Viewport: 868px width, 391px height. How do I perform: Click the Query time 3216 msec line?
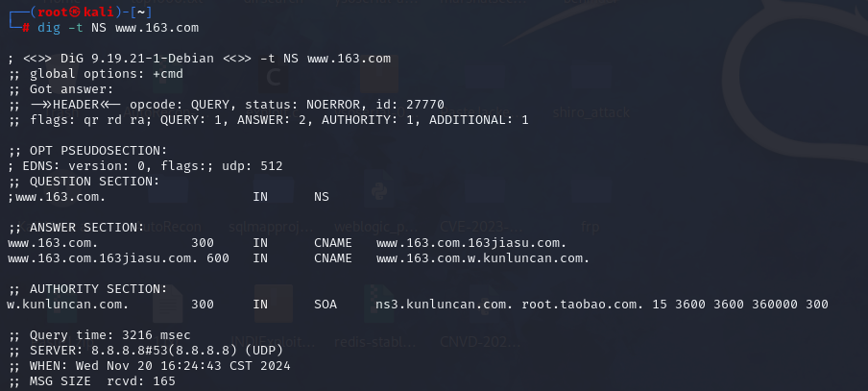tap(100, 335)
